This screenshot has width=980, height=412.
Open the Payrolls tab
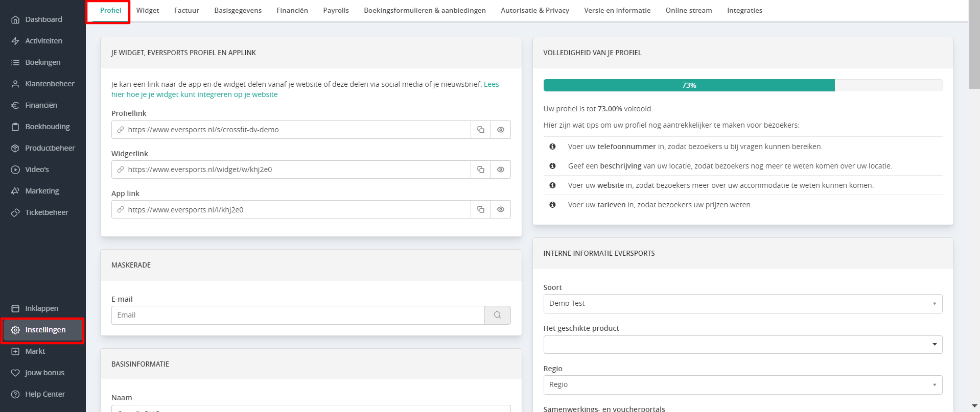pos(336,10)
